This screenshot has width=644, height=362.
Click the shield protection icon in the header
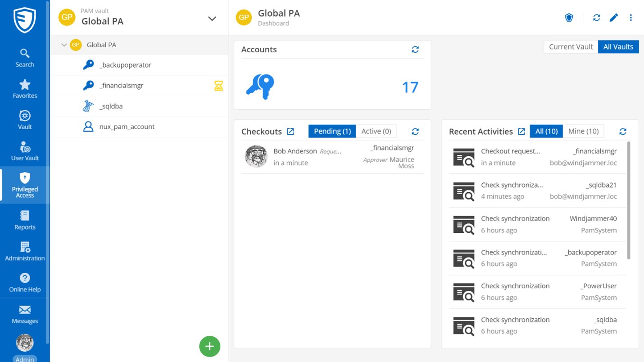pyautogui.click(x=569, y=17)
